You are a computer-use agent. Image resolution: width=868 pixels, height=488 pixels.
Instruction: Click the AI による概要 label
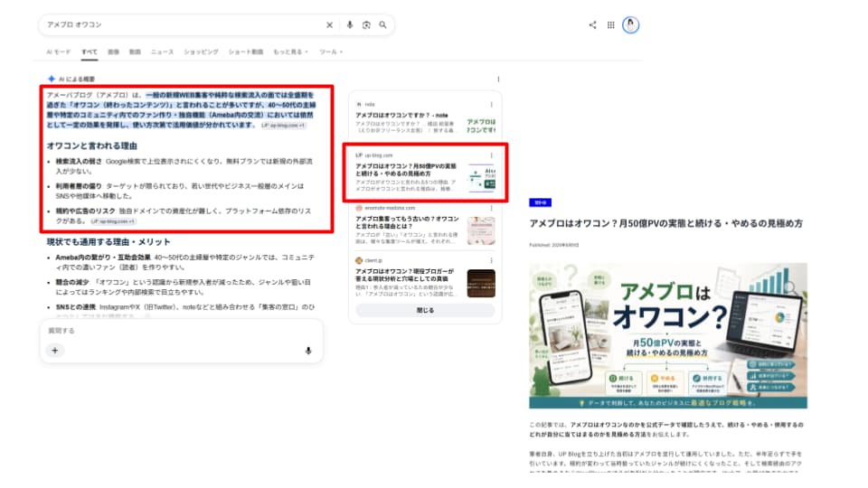click(x=77, y=80)
